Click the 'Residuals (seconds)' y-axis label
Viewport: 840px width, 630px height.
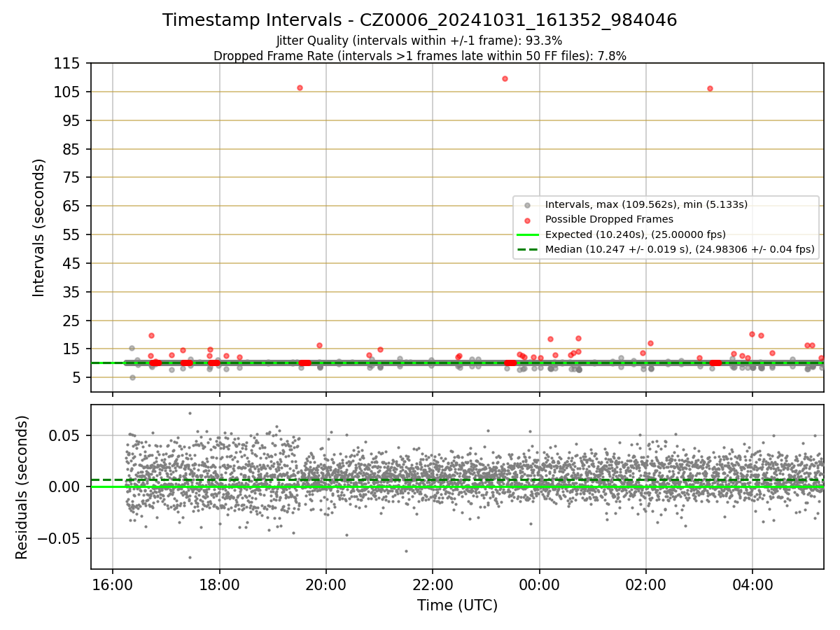pos(22,487)
